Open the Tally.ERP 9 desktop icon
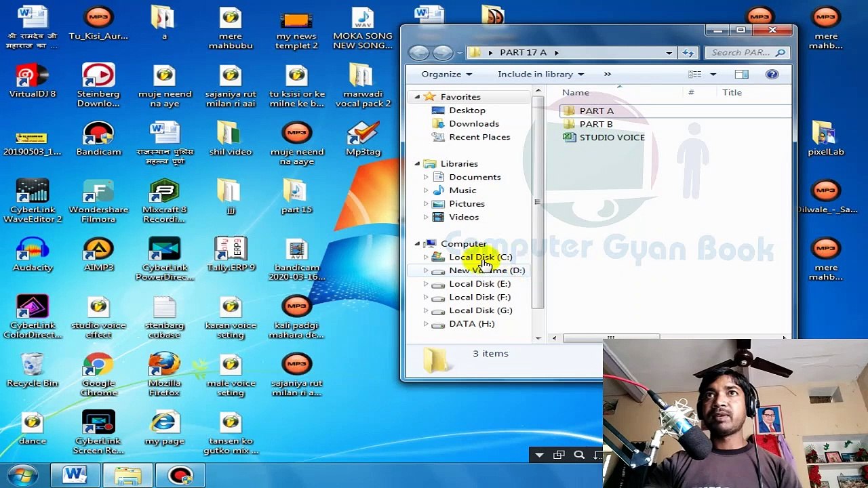This screenshot has width=868, height=488. [x=231, y=255]
